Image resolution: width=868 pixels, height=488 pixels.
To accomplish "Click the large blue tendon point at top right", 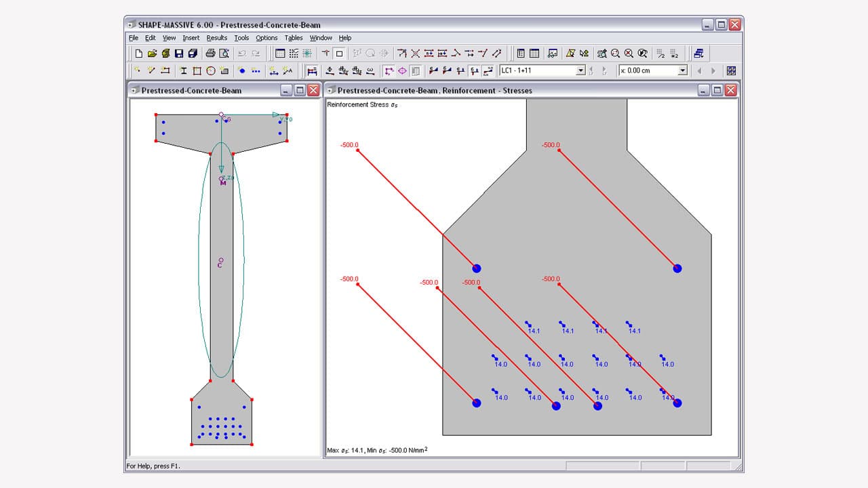I will pyautogui.click(x=677, y=268).
